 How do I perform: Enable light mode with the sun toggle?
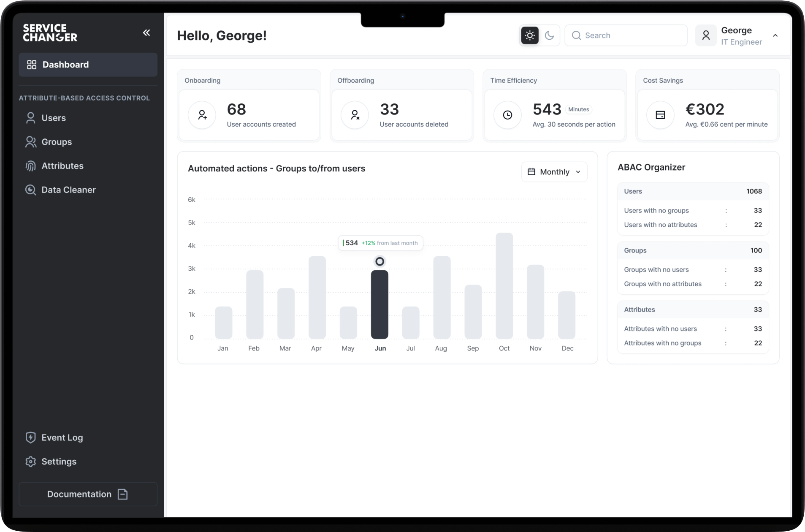click(x=529, y=35)
